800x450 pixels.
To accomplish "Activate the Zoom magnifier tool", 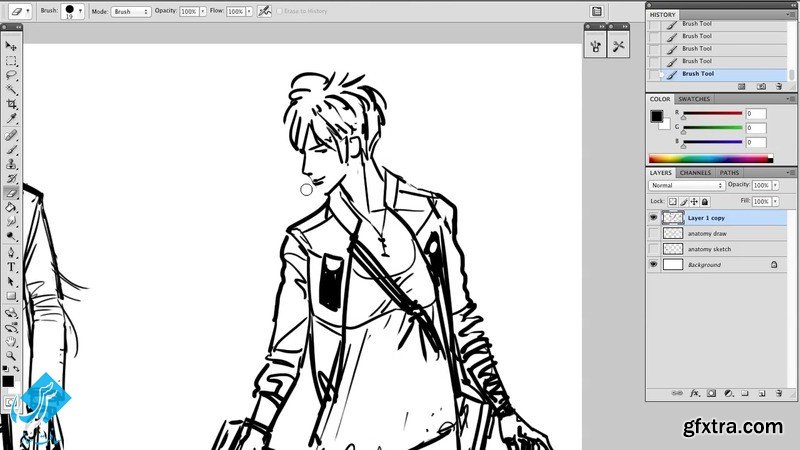I will click(11, 355).
